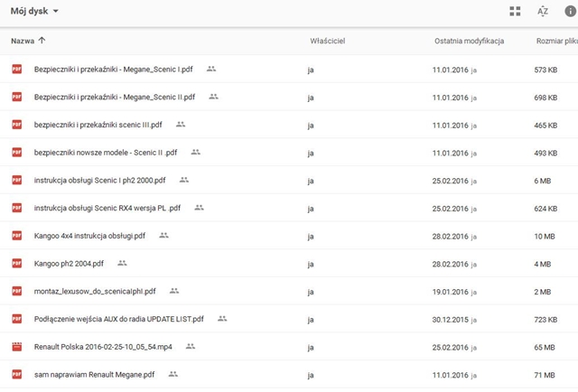The image size is (578, 392).
Task: Click the 698 KB size cell
Action: [x=545, y=98]
